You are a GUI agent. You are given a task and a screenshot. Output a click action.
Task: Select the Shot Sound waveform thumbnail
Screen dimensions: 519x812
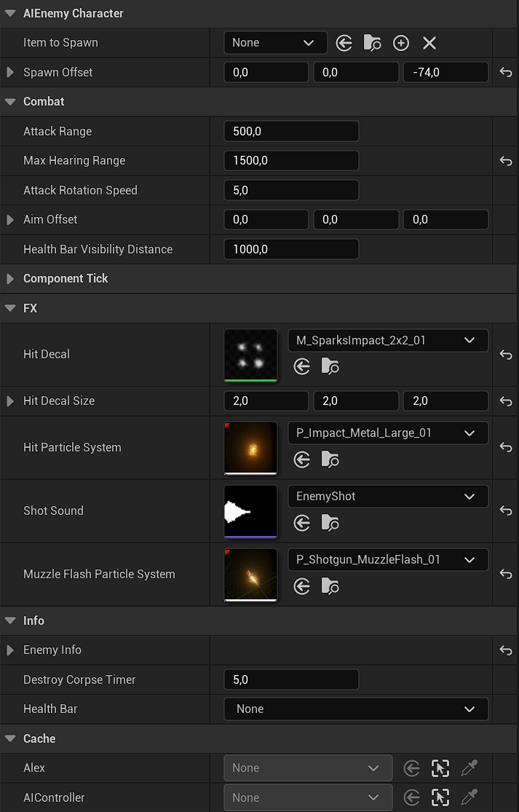pyautogui.click(x=250, y=512)
